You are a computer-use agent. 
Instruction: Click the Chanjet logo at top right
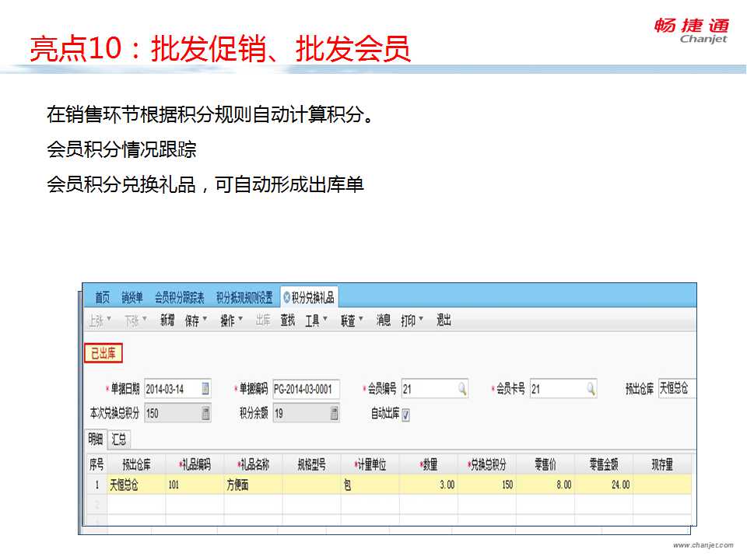coord(691,31)
